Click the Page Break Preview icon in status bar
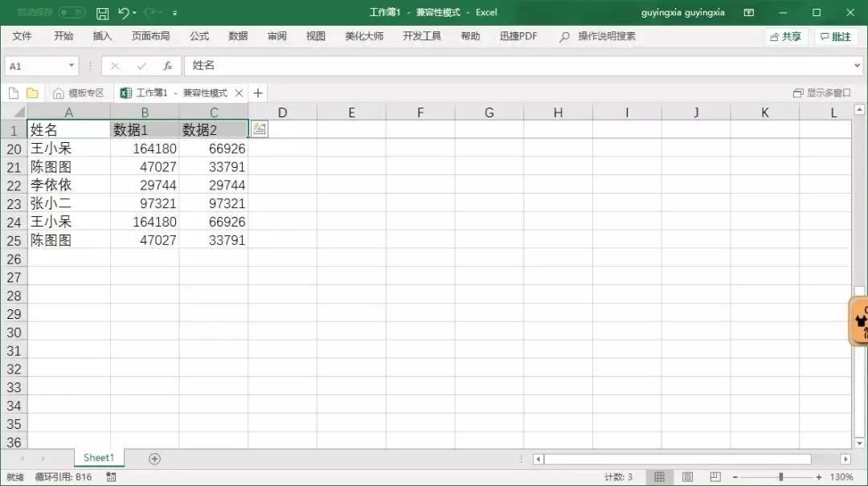 pos(714,476)
